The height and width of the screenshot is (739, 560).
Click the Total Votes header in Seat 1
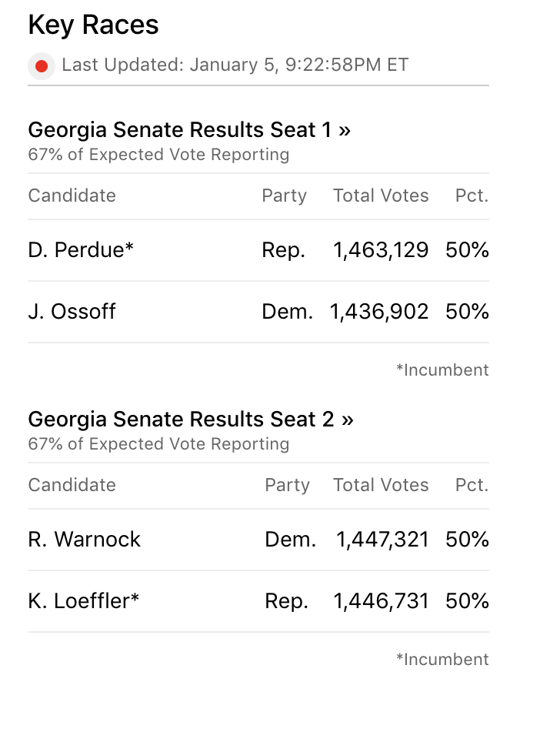tap(381, 196)
